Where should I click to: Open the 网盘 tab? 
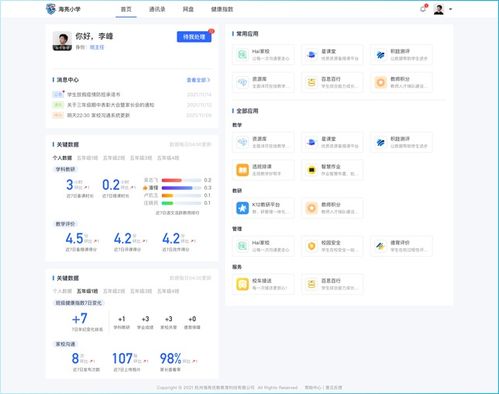pyautogui.click(x=188, y=9)
